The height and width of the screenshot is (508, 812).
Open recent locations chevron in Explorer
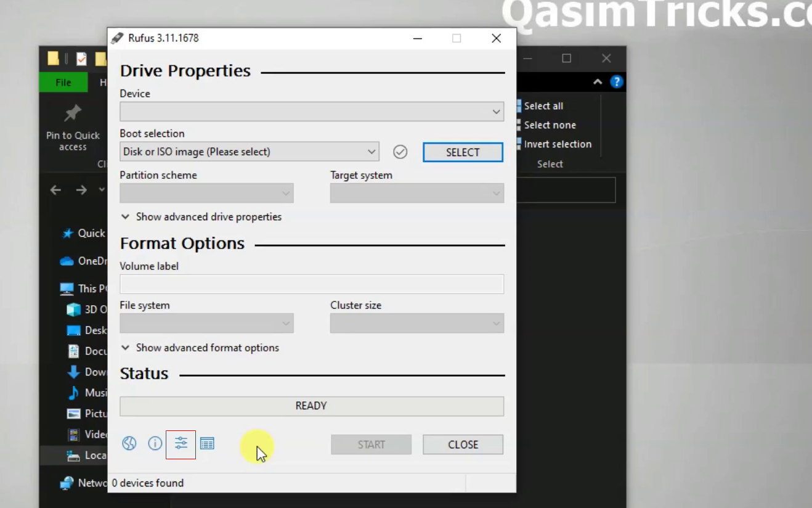coord(102,190)
